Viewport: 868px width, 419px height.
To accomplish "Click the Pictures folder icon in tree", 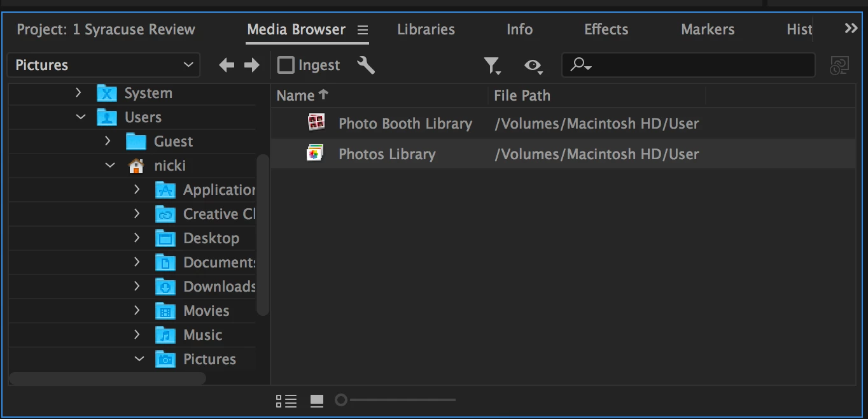I will tap(165, 359).
